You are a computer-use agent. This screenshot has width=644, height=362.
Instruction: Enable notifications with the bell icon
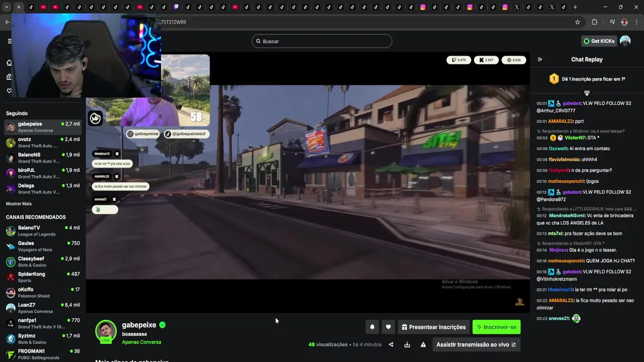click(x=372, y=327)
